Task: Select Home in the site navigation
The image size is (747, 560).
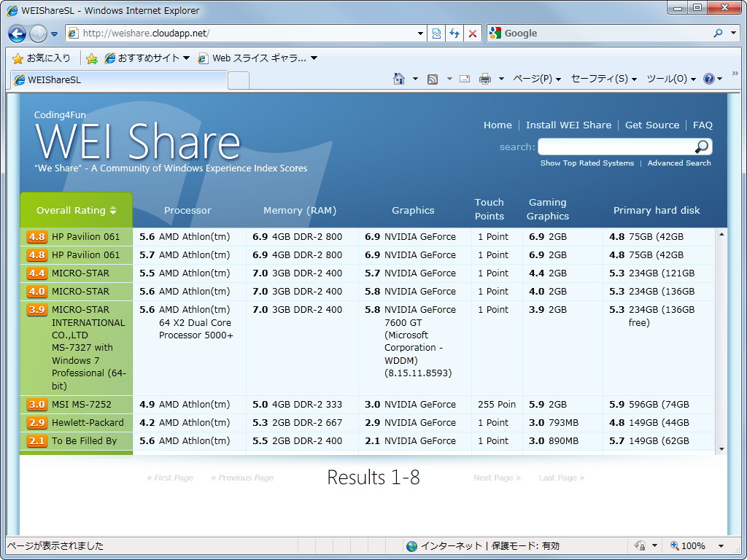Action: tap(498, 125)
